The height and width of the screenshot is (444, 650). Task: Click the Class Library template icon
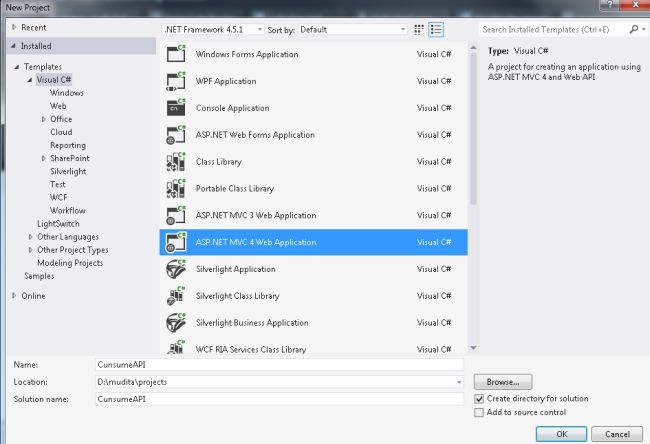click(x=176, y=162)
